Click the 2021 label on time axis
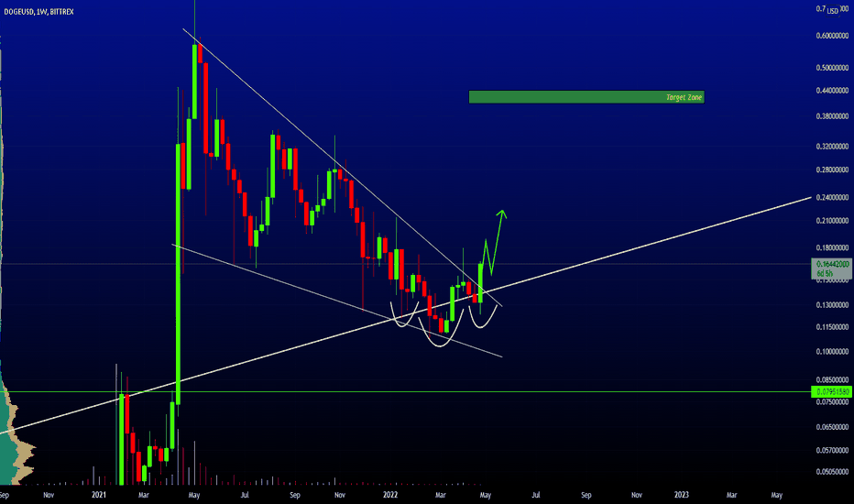The width and height of the screenshot is (854, 504). click(99, 495)
